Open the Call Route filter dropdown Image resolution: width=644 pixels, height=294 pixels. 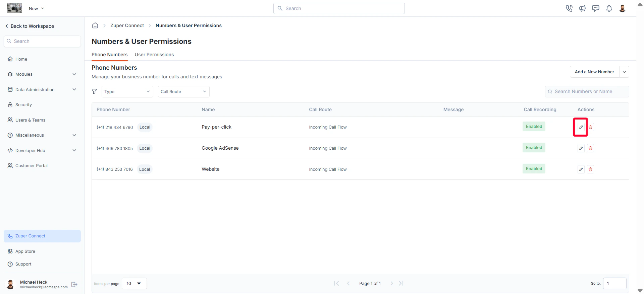point(184,91)
